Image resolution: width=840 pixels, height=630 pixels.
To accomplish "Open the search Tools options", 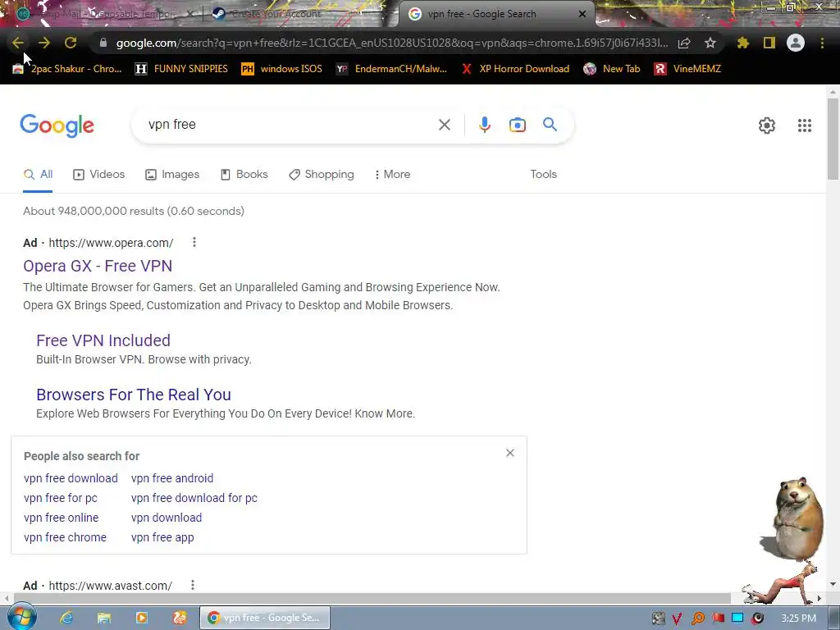I will tap(543, 175).
